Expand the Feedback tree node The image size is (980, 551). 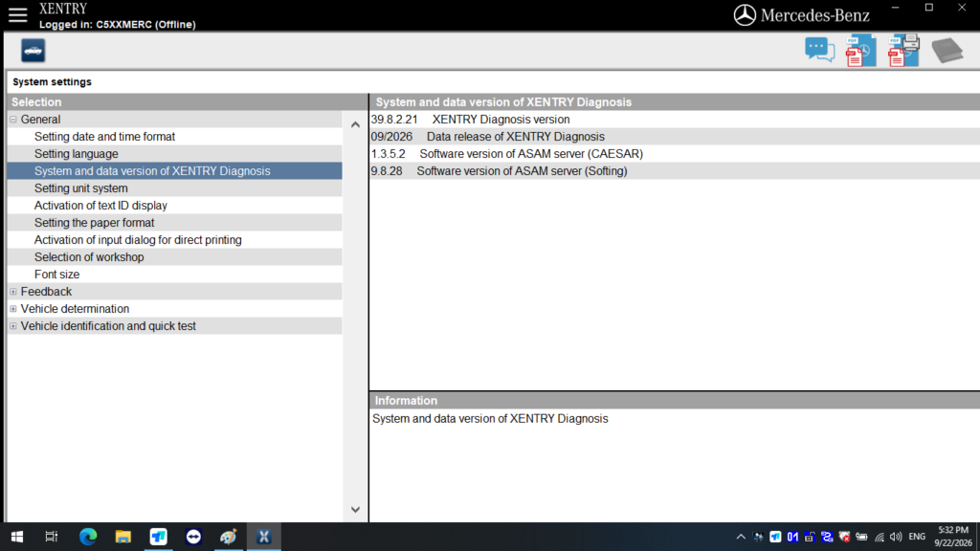pyautogui.click(x=13, y=292)
